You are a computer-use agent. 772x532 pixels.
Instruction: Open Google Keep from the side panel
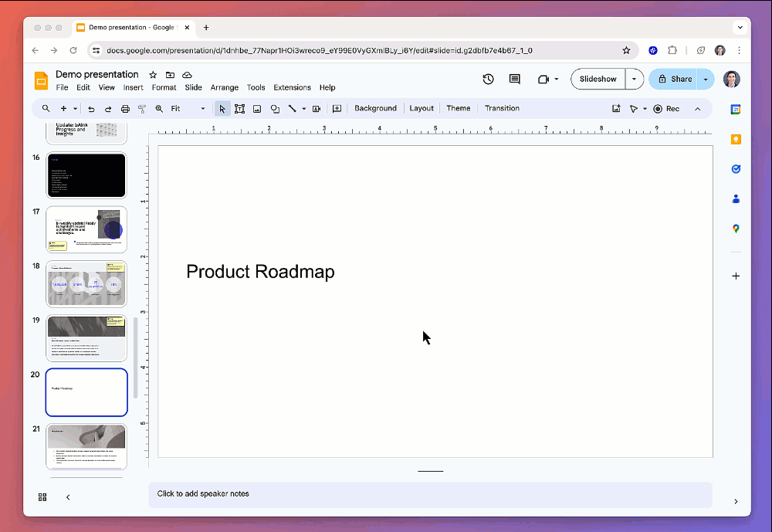pos(735,139)
